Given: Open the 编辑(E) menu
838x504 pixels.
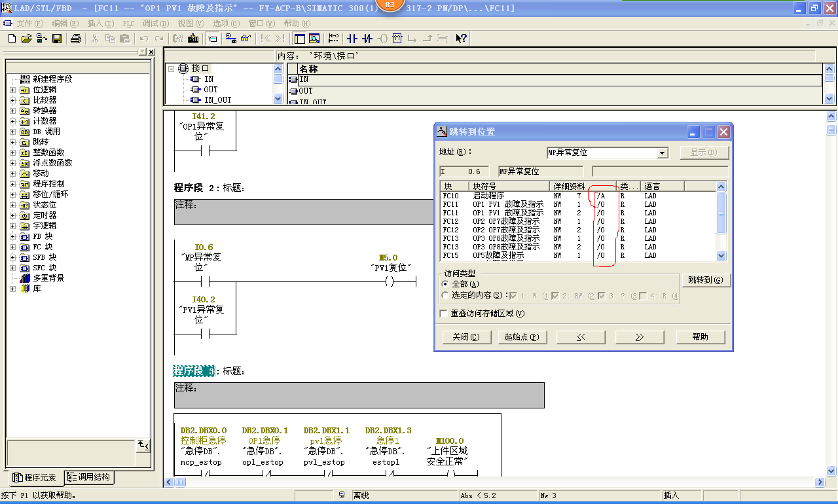Looking at the screenshot, I should tap(65, 23).
